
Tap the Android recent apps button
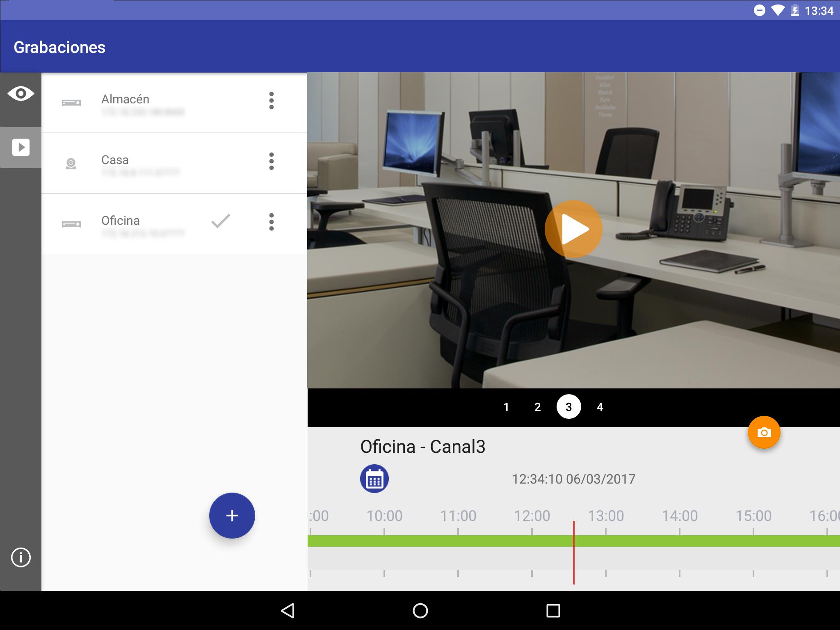click(553, 611)
